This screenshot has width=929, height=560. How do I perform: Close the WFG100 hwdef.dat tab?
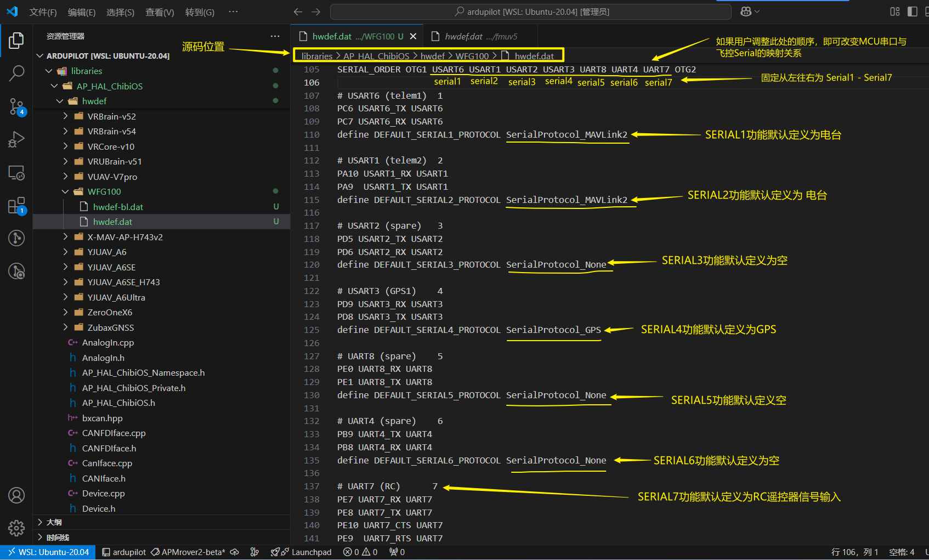coord(413,36)
